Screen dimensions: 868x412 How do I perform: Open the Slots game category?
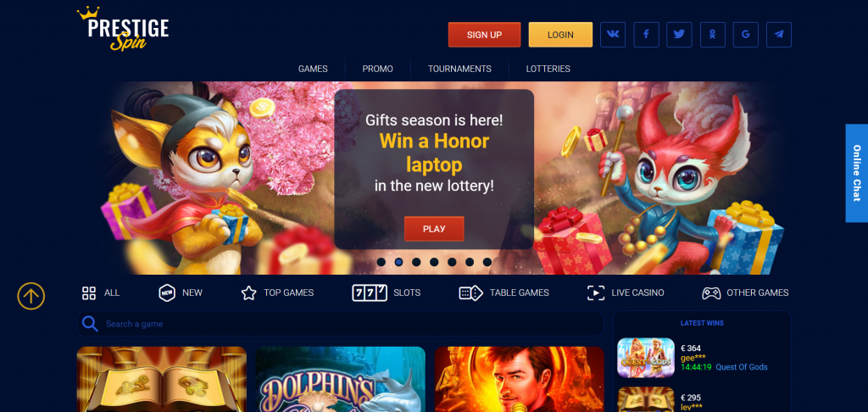(x=386, y=292)
